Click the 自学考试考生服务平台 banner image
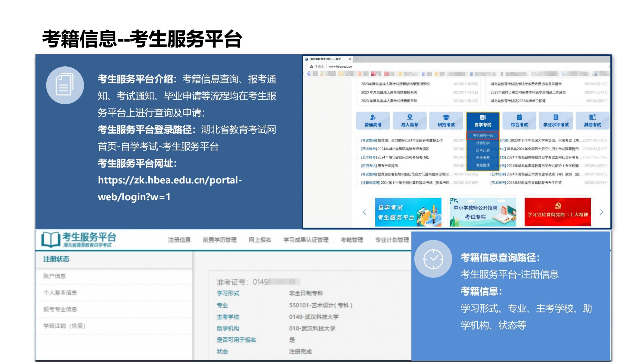The width and height of the screenshot is (644, 362). coord(408,212)
